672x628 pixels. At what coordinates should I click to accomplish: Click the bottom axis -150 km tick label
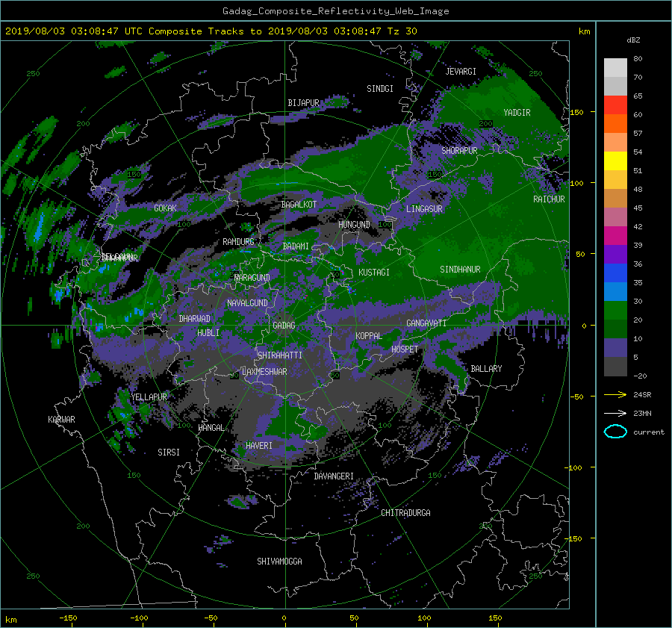[68, 618]
